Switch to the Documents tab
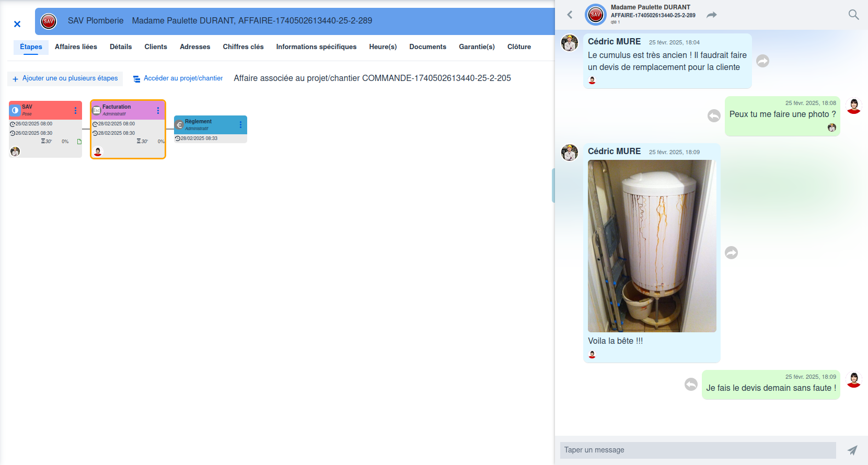The width and height of the screenshot is (868, 465). (427, 47)
